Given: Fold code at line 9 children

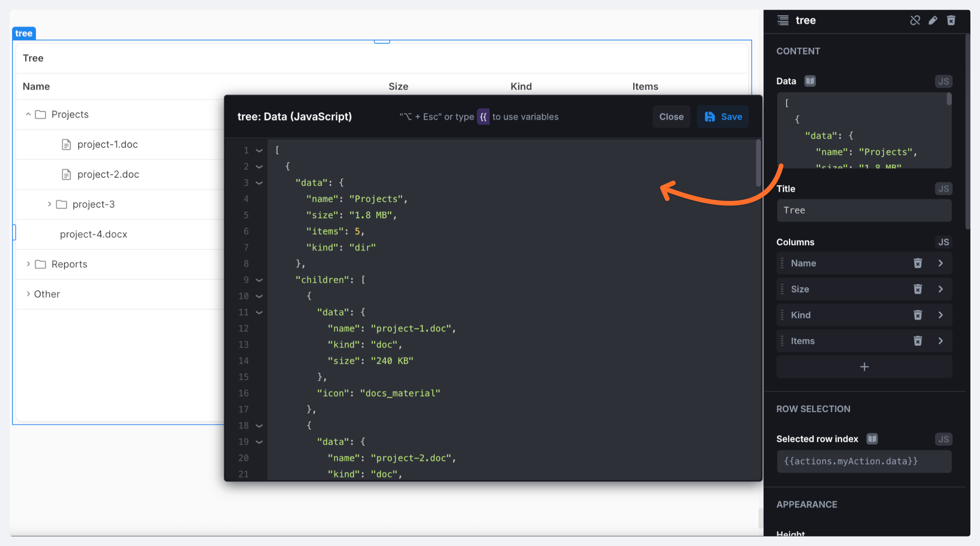Looking at the screenshot, I should 259,280.
